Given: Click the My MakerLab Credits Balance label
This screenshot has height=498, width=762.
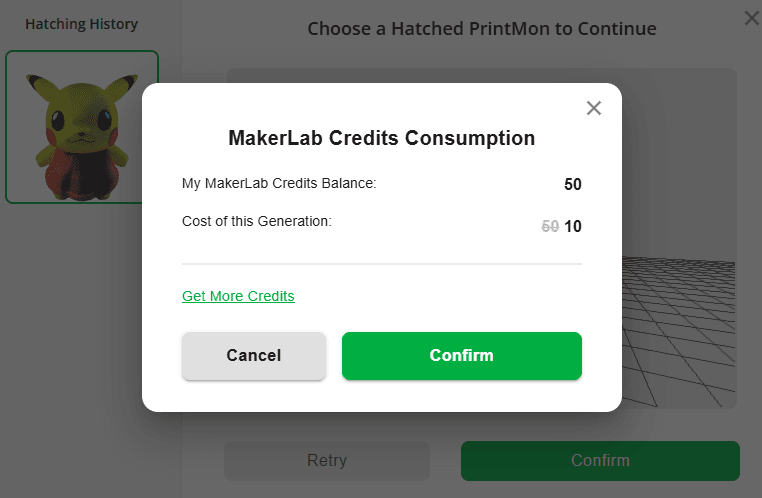Looking at the screenshot, I should pyautogui.click(x=279, y=184).
